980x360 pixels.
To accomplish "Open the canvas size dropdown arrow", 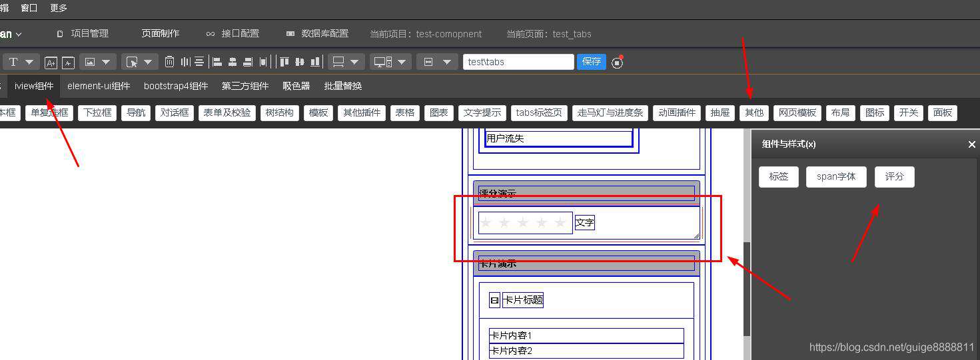I will click(x=354, y=62).
